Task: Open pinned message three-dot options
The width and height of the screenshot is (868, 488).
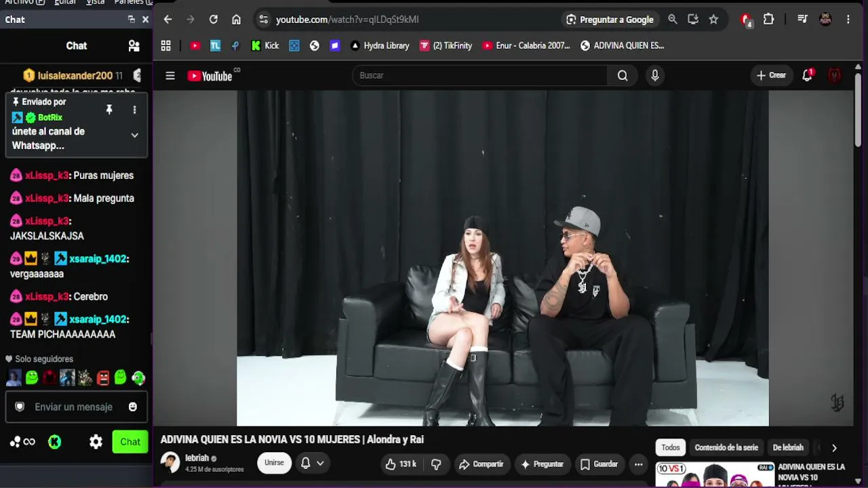Action: click(134, 110)
